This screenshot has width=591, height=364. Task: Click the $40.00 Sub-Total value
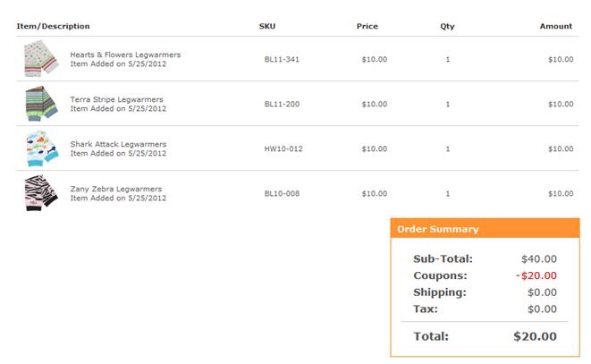(x=539, y=258)
